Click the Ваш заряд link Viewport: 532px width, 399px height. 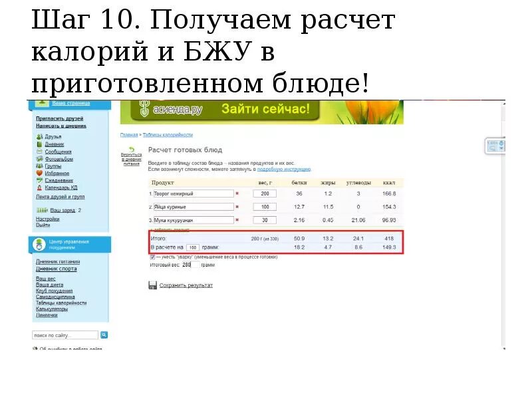click(63, 210)
